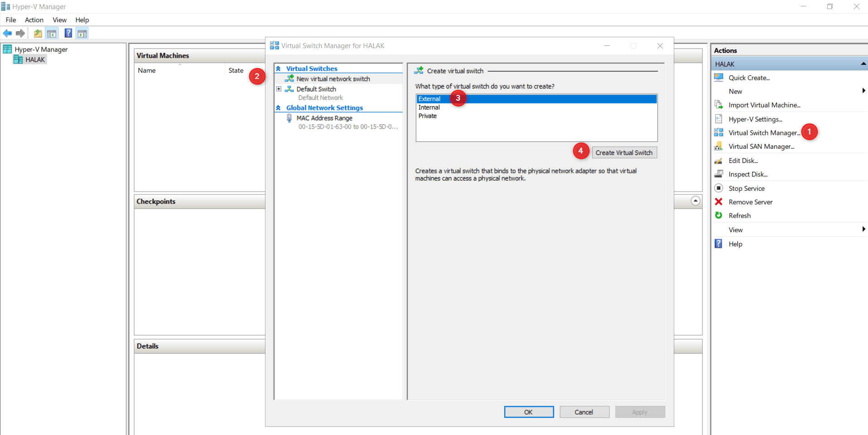The image size is (868, 435).
Task: Open Hyper-V Settings
Action: tap(754, 119)
